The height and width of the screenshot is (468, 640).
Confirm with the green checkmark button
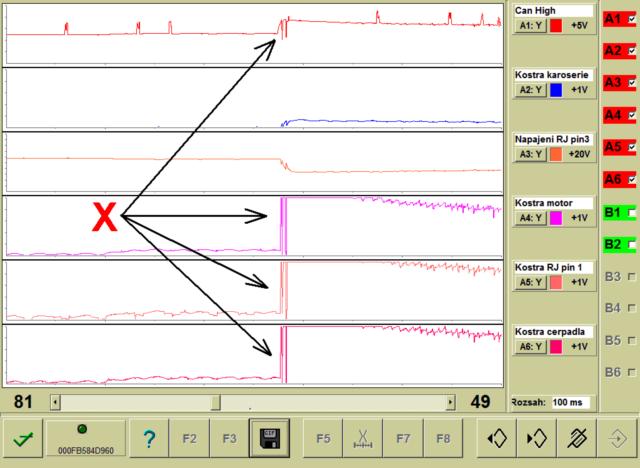coord(23,439)
